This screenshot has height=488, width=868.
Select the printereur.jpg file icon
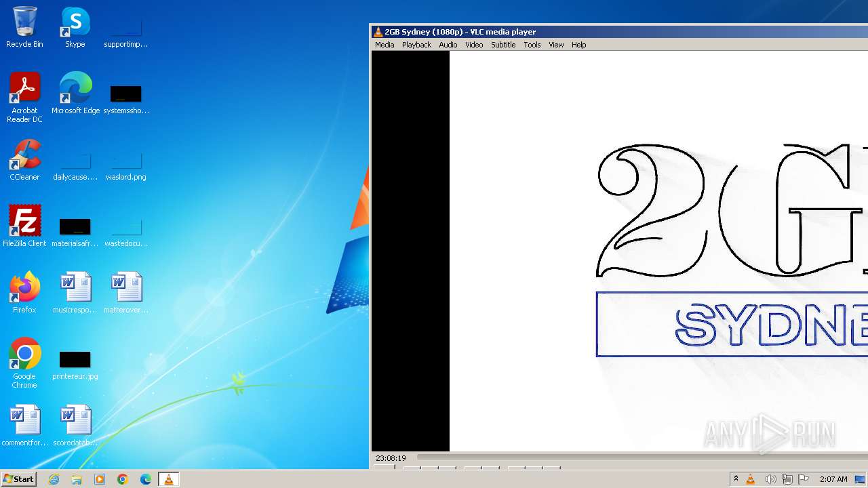tap(75, 365)
